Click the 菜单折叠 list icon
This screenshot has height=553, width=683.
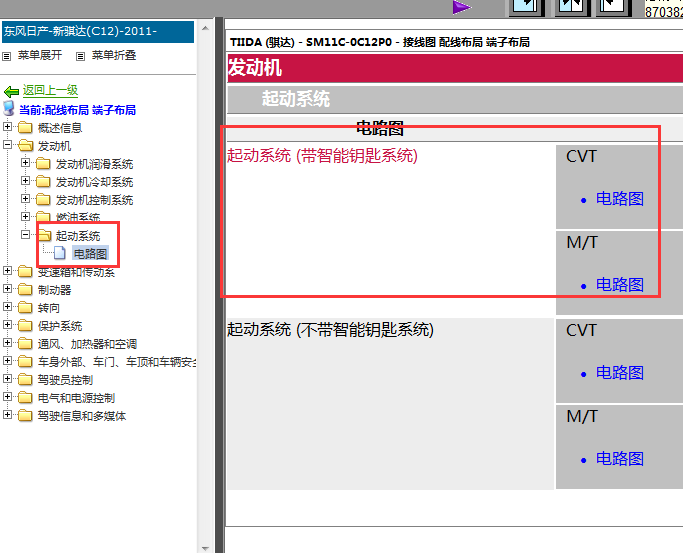click(x=80, y=56)
